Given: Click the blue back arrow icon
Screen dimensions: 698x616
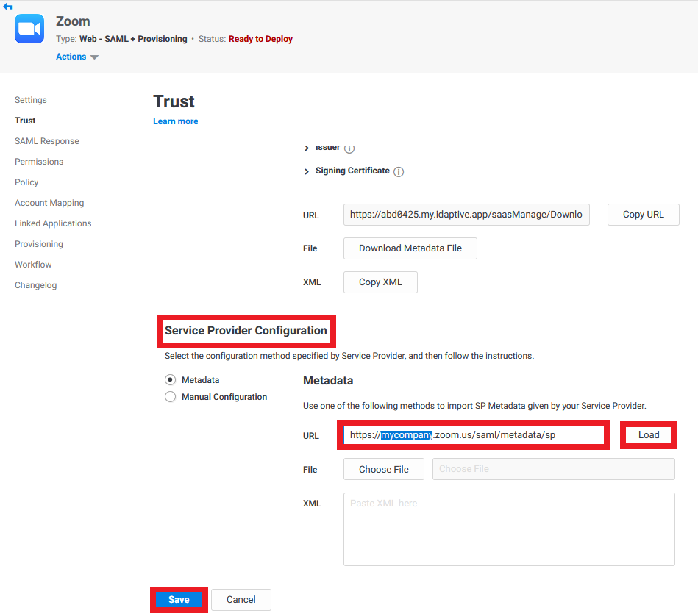Looking at the screenshot, I should (x=7, y=6).
